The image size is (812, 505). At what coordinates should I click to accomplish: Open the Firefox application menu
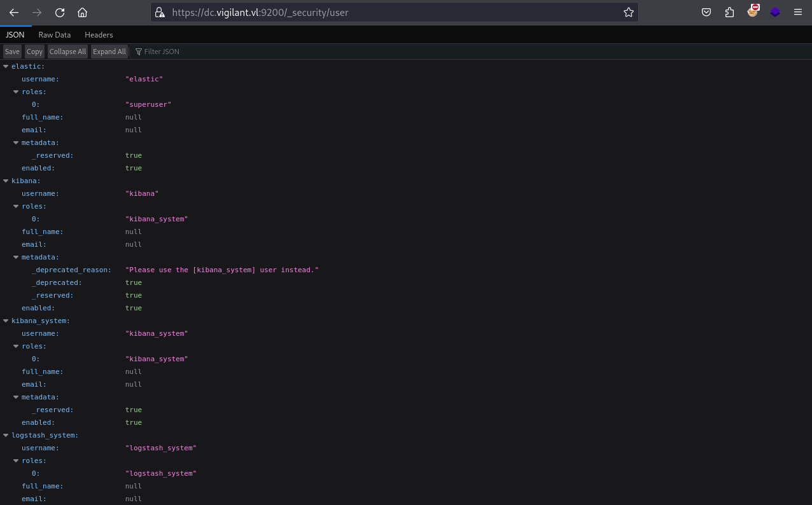[798, 12]
